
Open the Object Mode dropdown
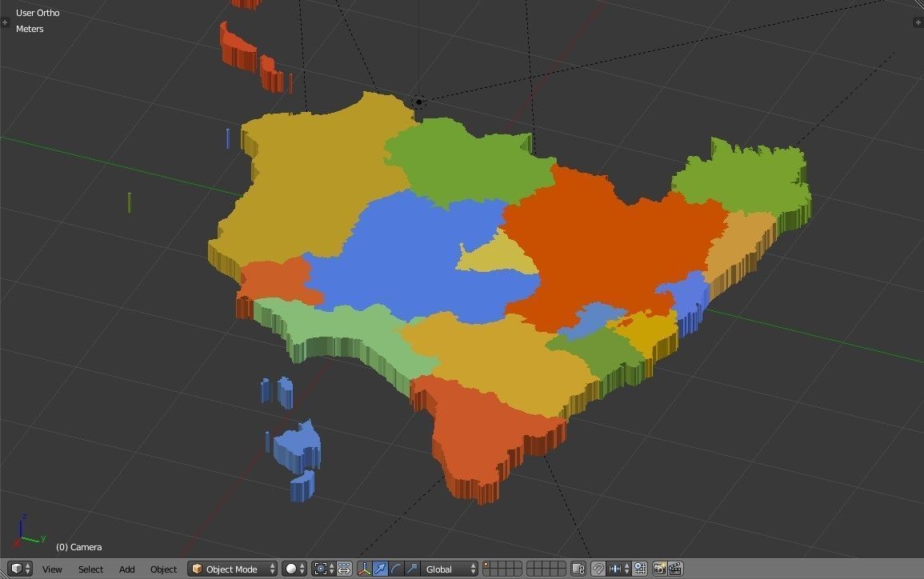(x=233, y=569)
